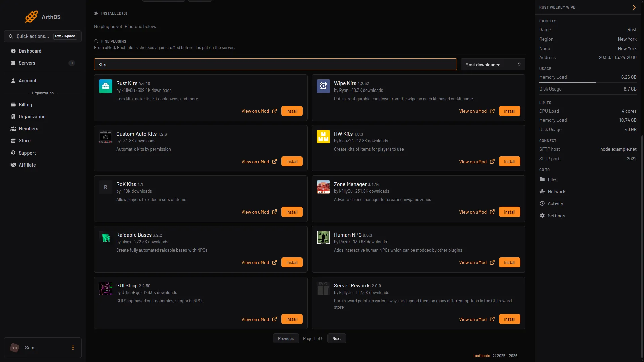The height and width of the screenshot is (362, 644).
Task: Click Sam's avatar picture
Action: coord(15,348)
